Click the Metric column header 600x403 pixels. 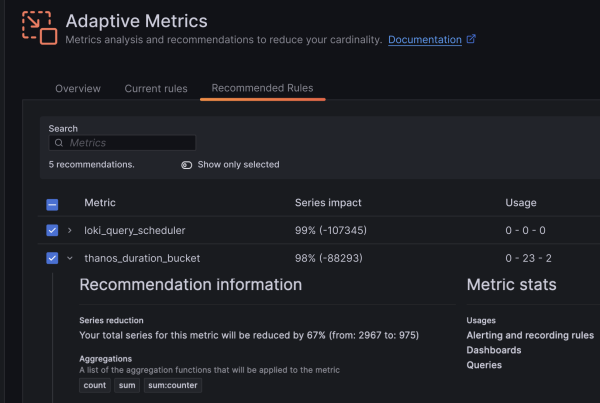pyautogui.click(x=100, y=203)
